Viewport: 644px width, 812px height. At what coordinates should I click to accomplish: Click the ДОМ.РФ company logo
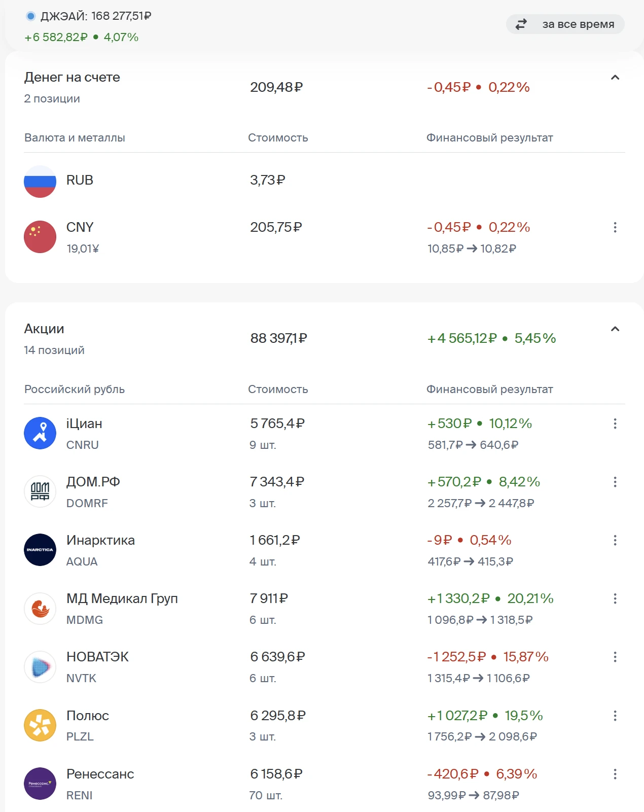click(40, 491)
